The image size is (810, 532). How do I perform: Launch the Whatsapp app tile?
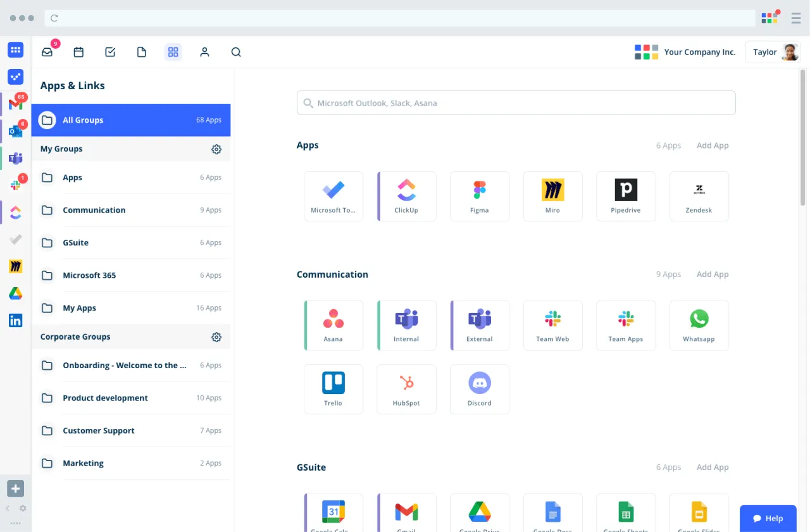pyautogui.click(x=699, y=325)
